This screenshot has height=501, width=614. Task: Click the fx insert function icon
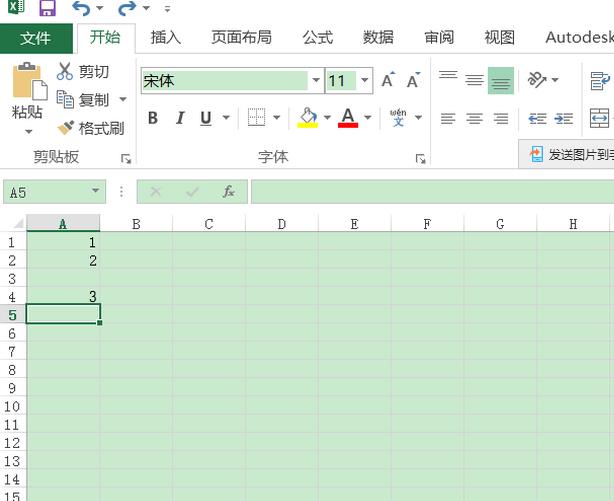pyautogui.click(x=229, y=192)
